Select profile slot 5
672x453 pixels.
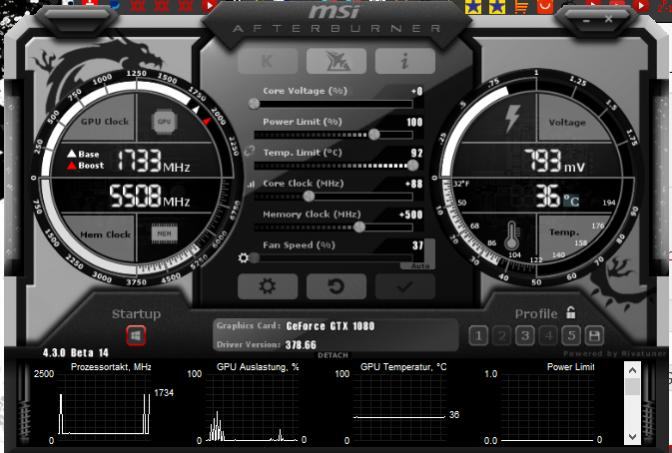571,336
